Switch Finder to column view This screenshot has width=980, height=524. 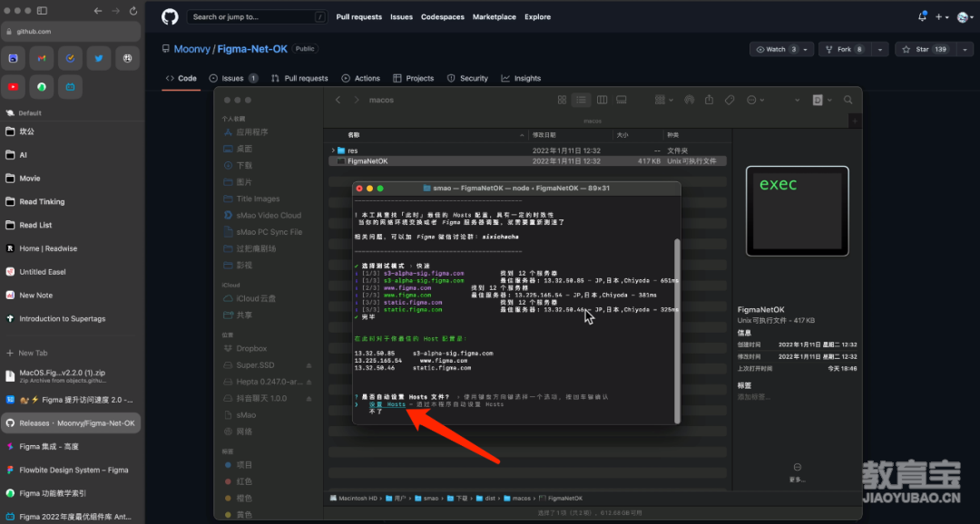602,100
